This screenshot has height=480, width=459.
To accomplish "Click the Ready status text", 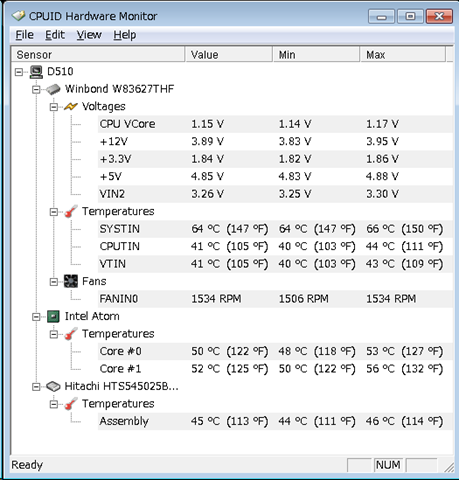I will click(x=27, y=465).
